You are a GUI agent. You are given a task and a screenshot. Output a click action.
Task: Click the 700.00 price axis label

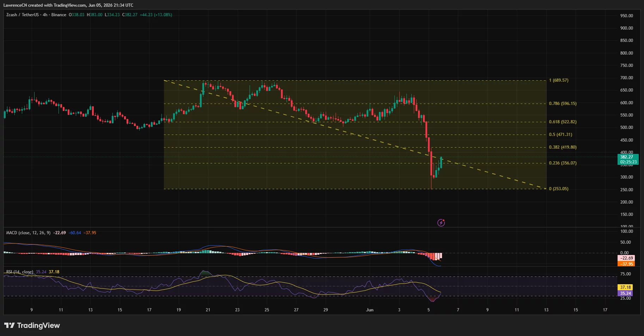coord(627,78)
